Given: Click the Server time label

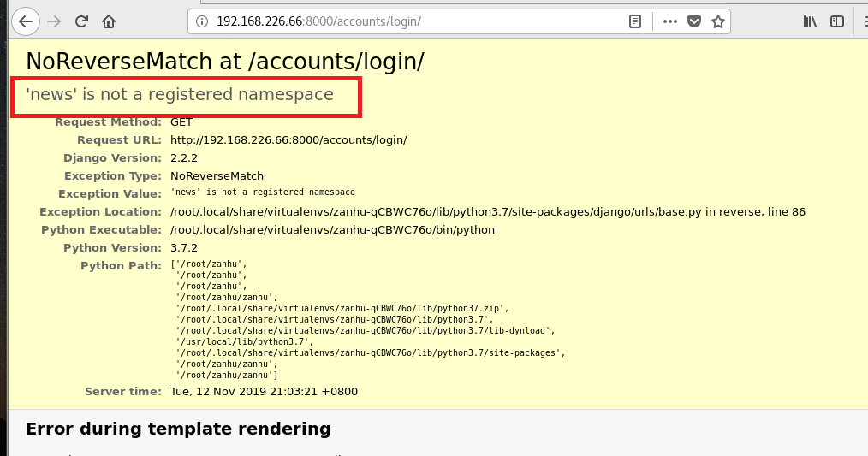Looking at the screenshot, I should [x=123, y=391].
